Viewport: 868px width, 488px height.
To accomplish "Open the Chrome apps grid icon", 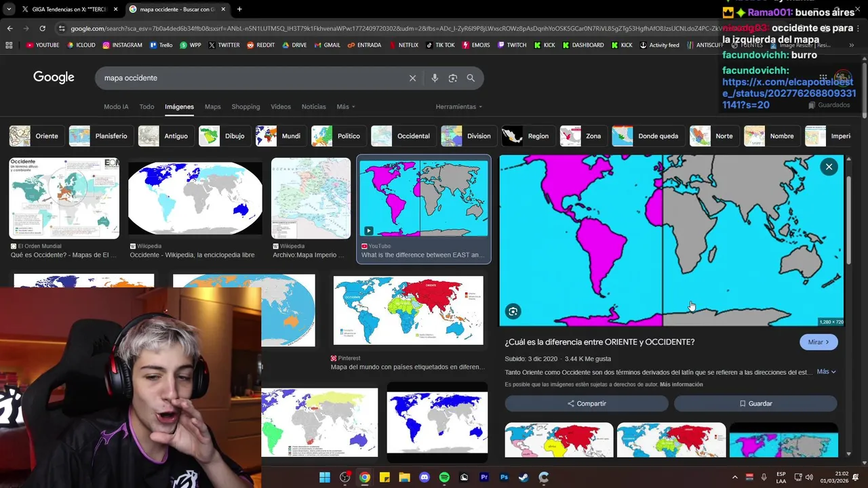I will tap(9, 45).
